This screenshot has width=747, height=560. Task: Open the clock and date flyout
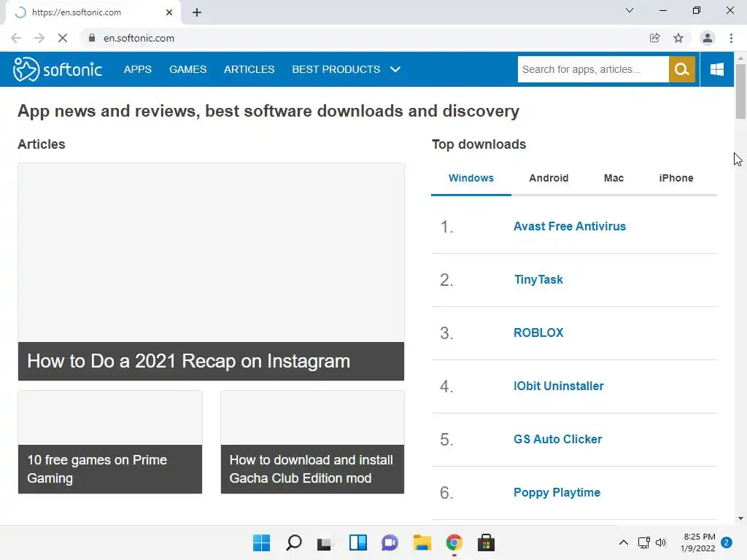pos(698,542)
